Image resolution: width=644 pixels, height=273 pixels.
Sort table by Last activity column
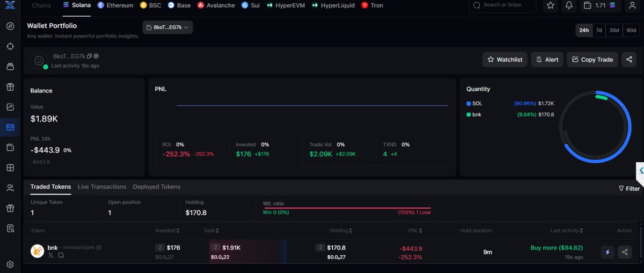[x=567, y=231]
